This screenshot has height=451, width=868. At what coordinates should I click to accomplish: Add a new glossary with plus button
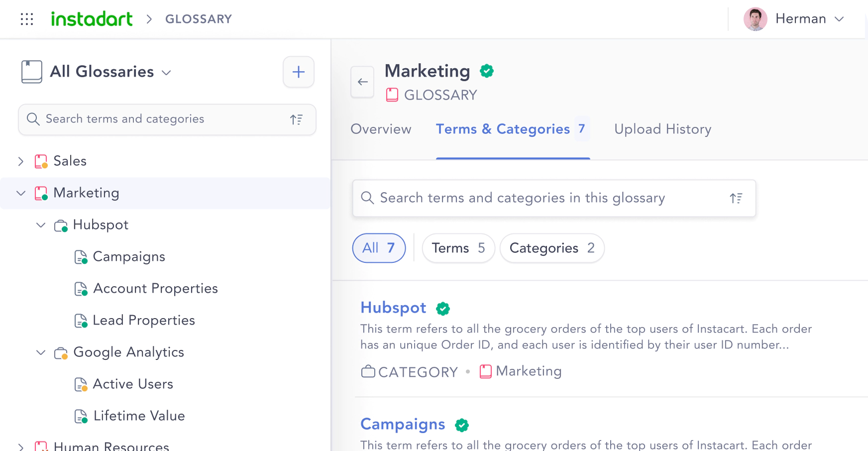pyautogui.click(x=299, y=72)
